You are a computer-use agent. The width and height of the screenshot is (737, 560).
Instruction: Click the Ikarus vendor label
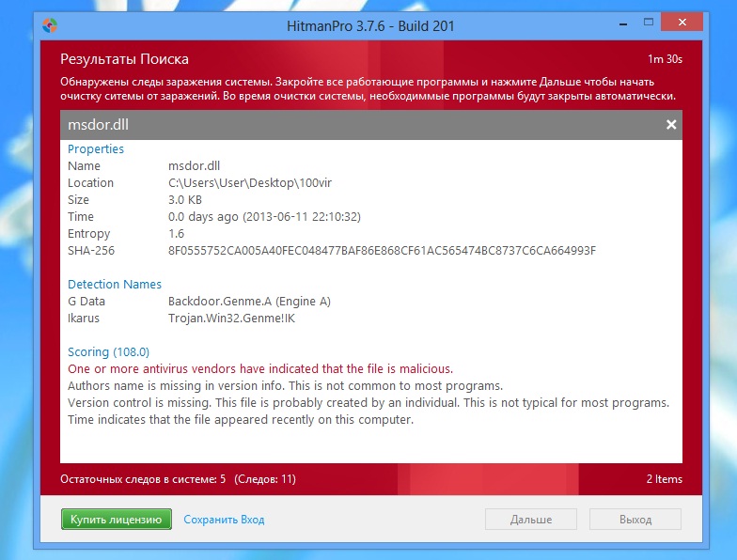84,318
